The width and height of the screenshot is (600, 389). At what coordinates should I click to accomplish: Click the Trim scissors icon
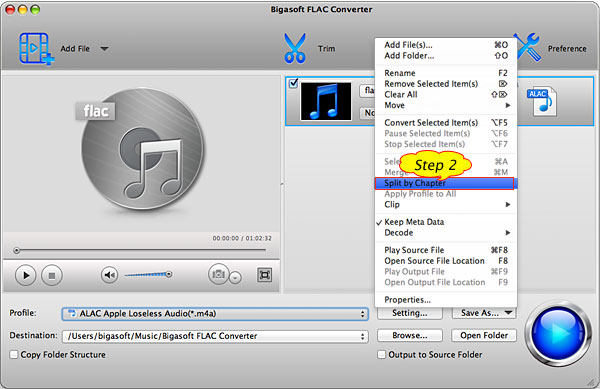pyautogui.click(x=295, y=49)
